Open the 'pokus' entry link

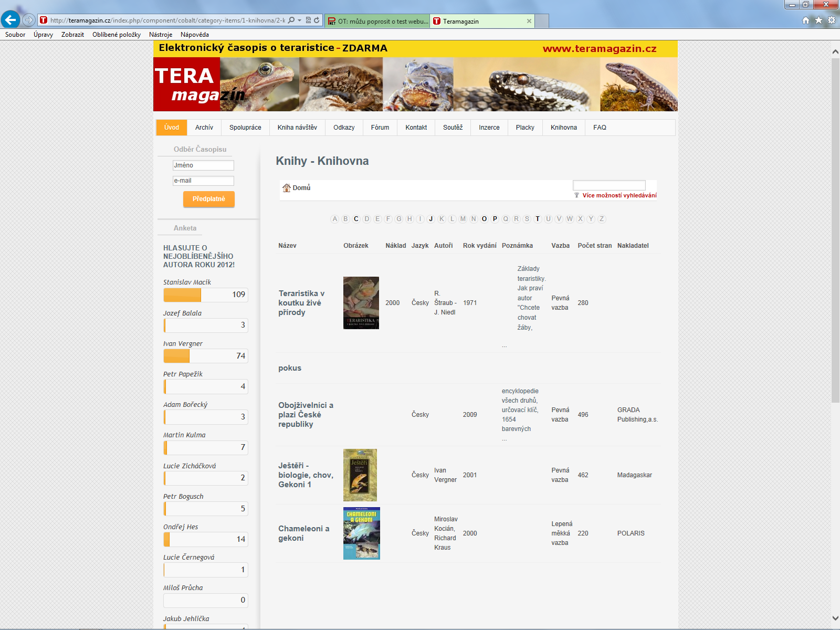[290, 368]
